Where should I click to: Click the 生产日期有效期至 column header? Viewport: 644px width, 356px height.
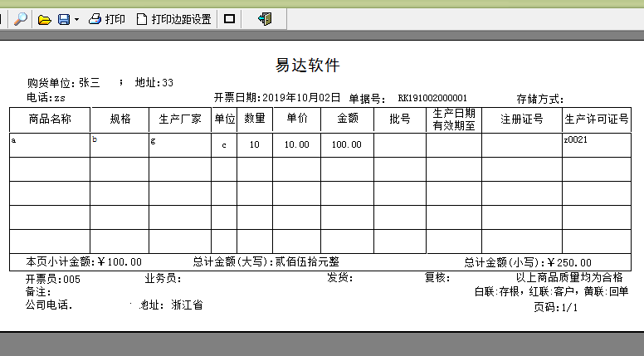tap(454, 119)
